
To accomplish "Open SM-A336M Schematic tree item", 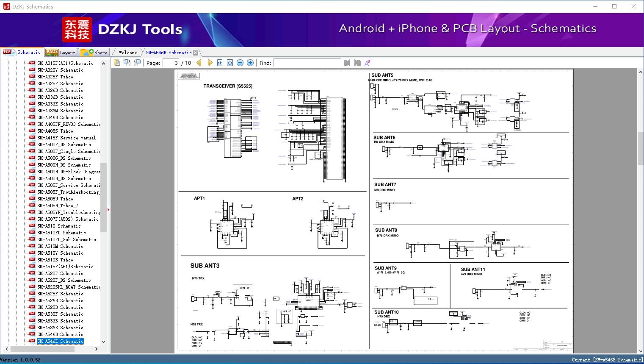I will [60, 111].
